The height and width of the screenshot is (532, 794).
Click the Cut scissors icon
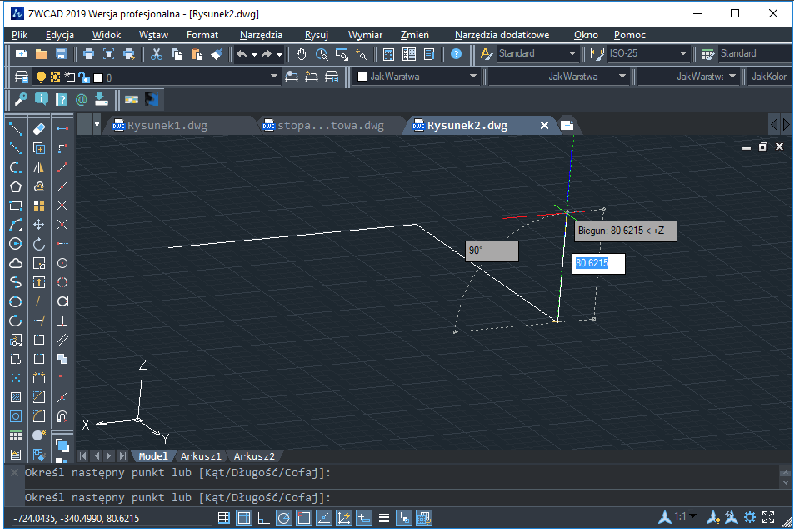pos(156,54)
